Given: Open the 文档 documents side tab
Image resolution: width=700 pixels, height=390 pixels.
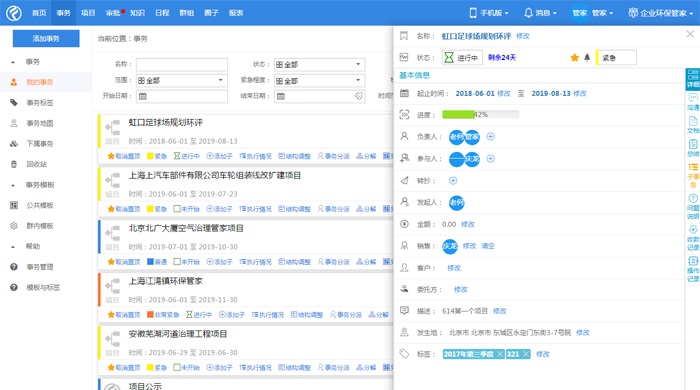Looking at the screenshot, I should [x=692, y=125].
